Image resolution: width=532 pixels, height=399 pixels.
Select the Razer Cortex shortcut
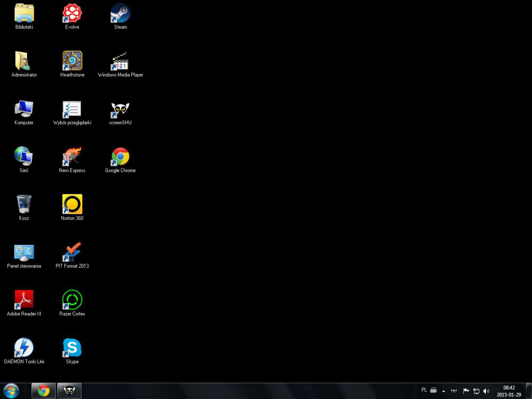(72, 304)
